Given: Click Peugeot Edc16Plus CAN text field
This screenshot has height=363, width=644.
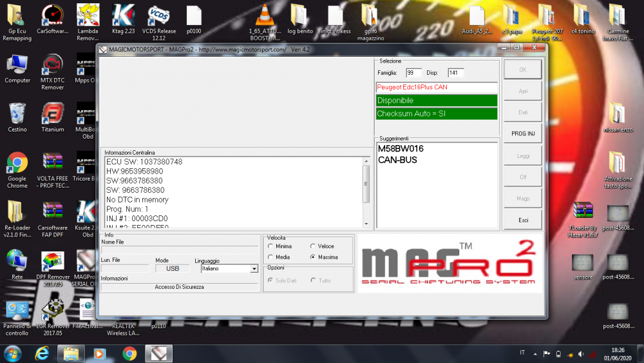Looking at the screenshot, I should coord(437,87).
